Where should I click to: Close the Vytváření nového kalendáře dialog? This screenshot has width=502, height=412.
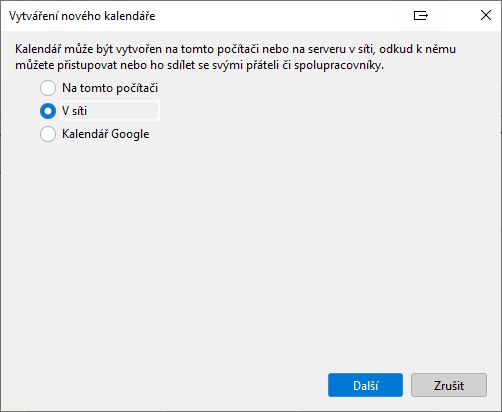tap(486, 15)
